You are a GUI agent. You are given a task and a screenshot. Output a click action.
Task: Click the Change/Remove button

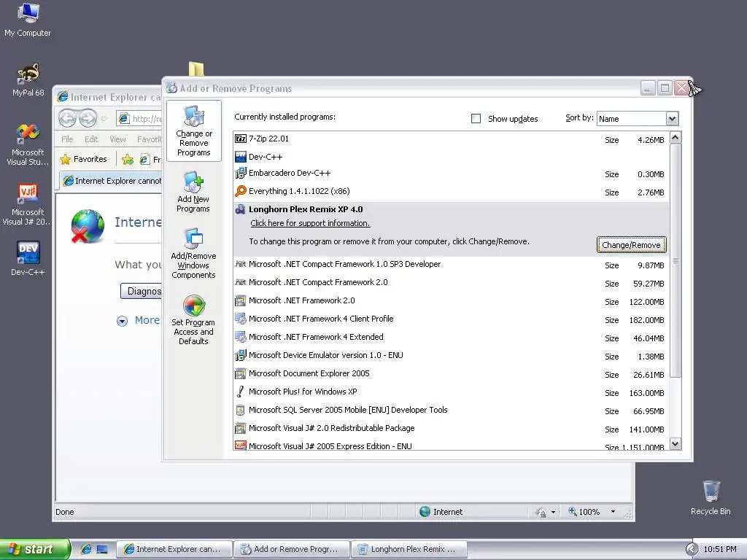(631, 245)
